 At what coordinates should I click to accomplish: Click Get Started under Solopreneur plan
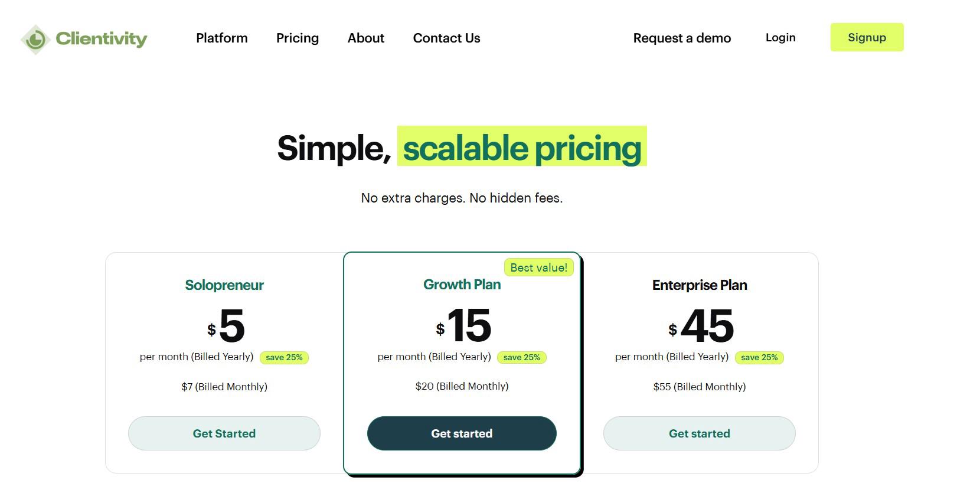[224, 433]
